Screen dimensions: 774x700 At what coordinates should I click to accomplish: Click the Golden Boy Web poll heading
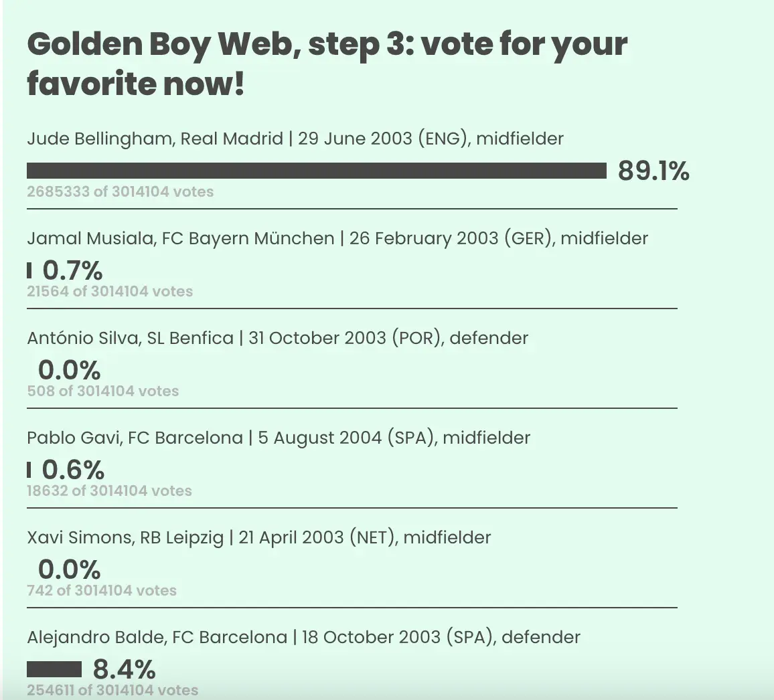click(x=327, y=64)
